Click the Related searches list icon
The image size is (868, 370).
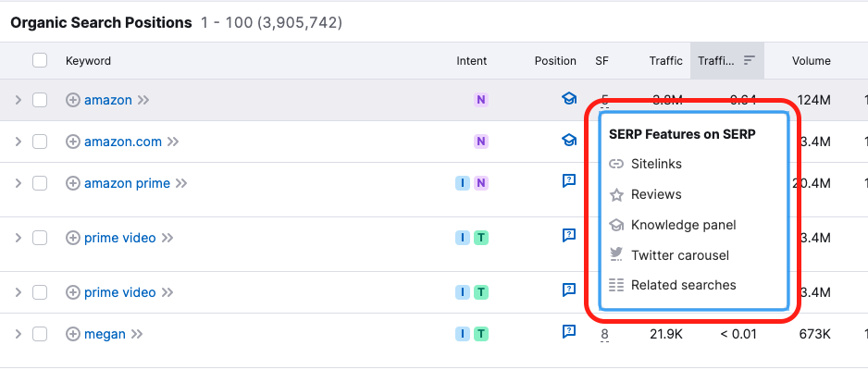coord(616,286)
